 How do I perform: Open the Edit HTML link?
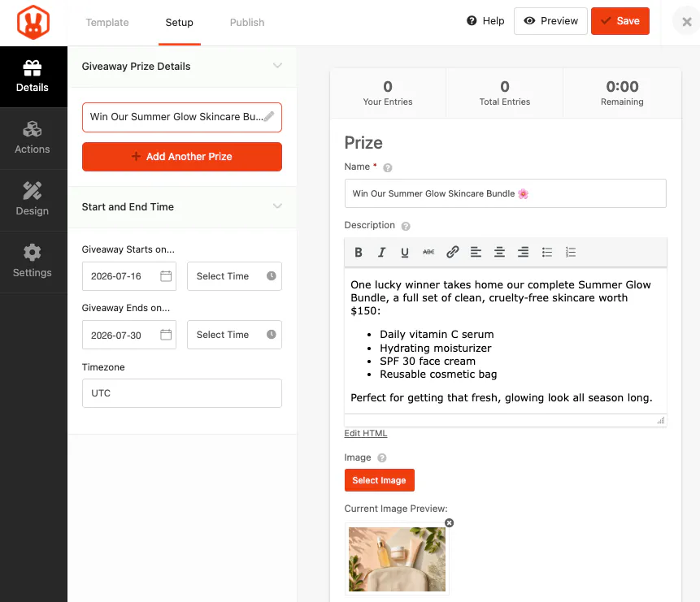366,433
